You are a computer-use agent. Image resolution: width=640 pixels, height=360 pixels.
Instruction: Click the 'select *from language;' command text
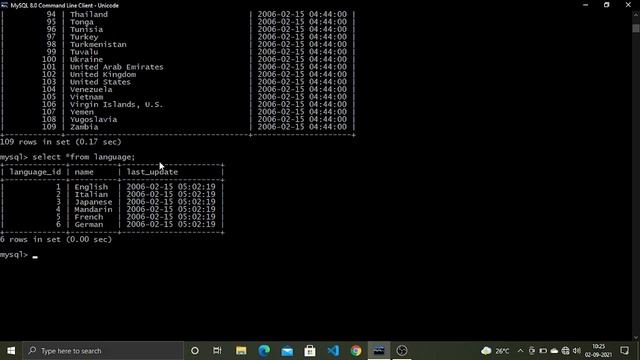[84, 157]
